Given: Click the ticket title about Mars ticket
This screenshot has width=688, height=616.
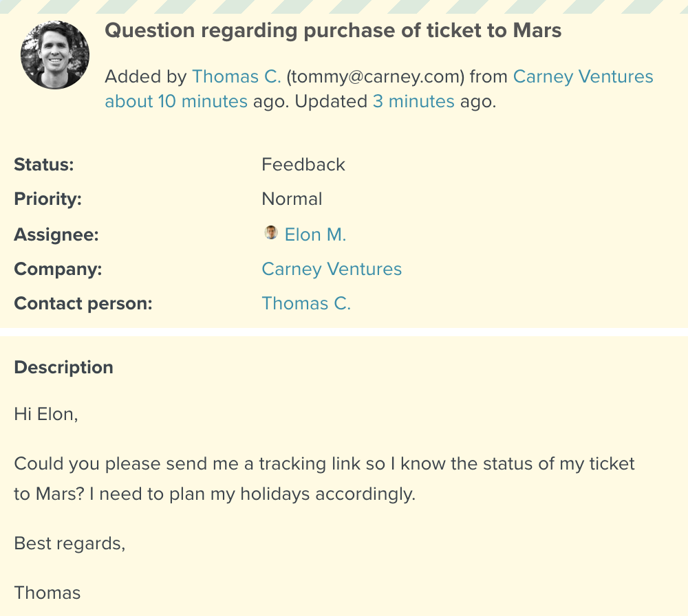Looking at the screenshot, I should [333, 31].
